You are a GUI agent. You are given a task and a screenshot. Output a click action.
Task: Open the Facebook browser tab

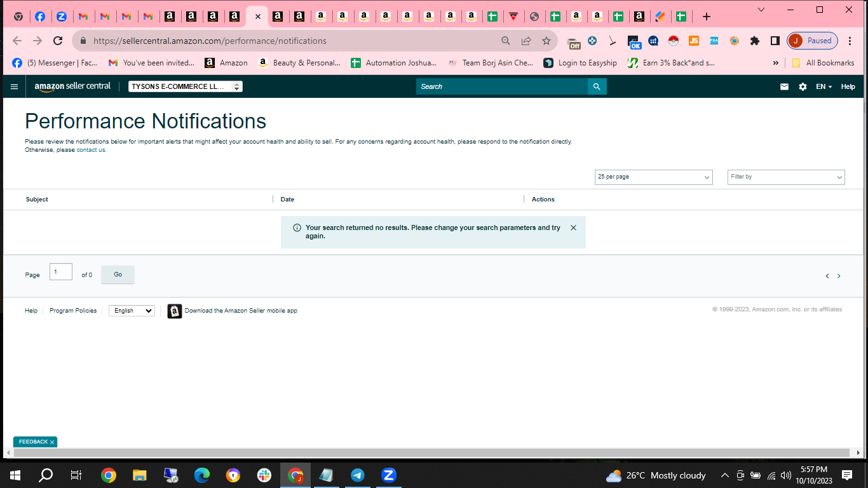click(39, 17)
